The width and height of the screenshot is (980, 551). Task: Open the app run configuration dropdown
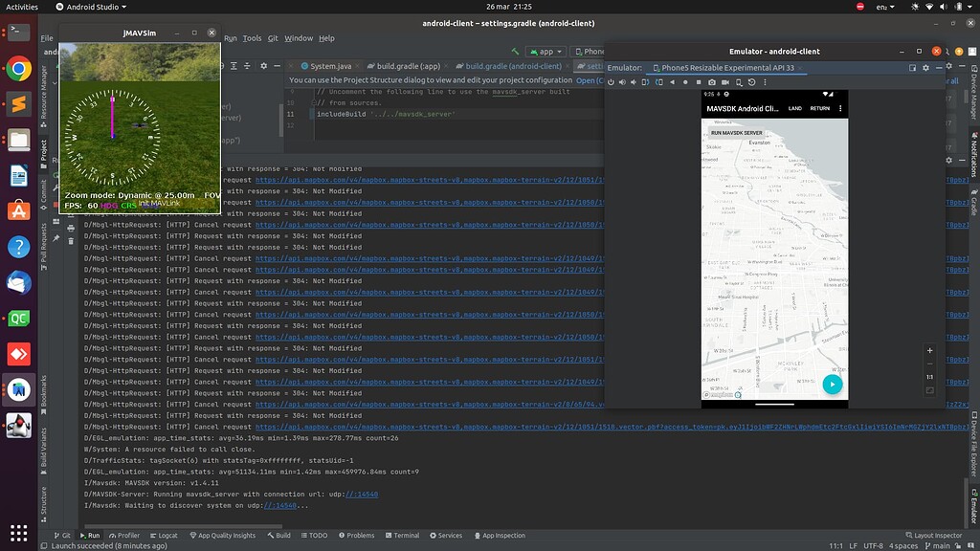click(544, 52)
